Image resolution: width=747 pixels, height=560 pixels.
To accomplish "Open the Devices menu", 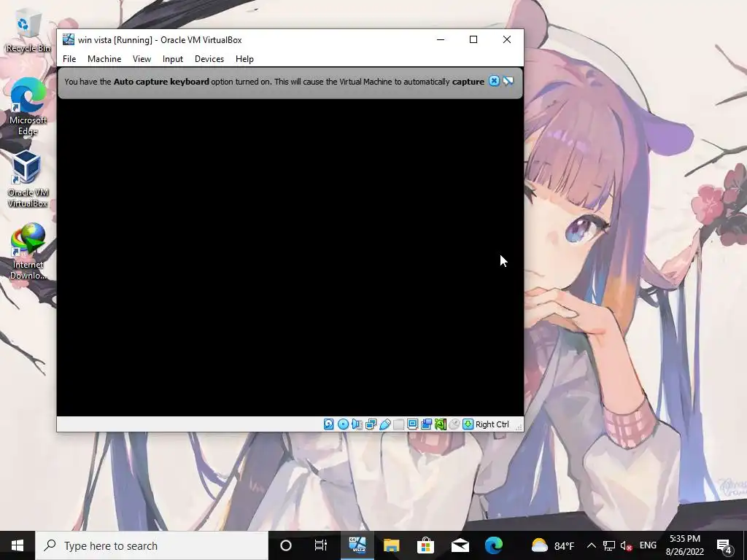I will pos(209,59).
